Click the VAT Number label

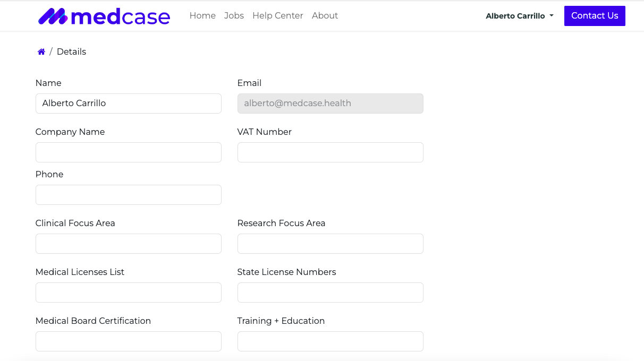tap(265, 132)
